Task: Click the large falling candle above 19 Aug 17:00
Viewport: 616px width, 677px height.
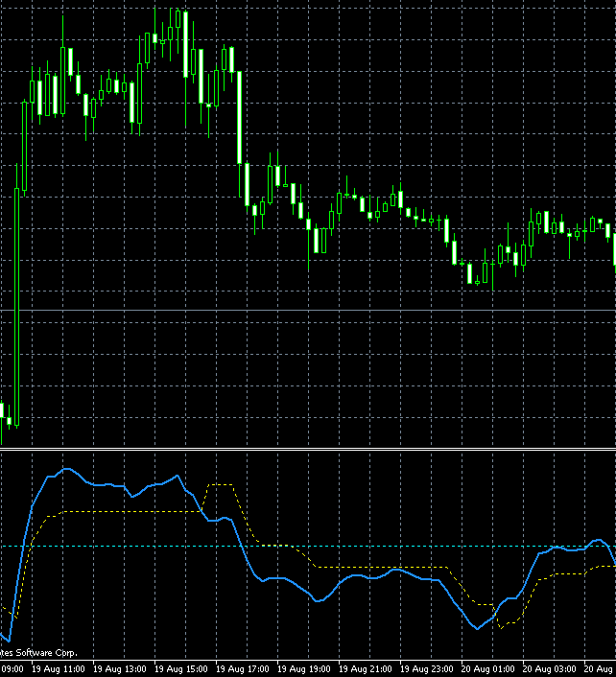Action: [239, 117]
